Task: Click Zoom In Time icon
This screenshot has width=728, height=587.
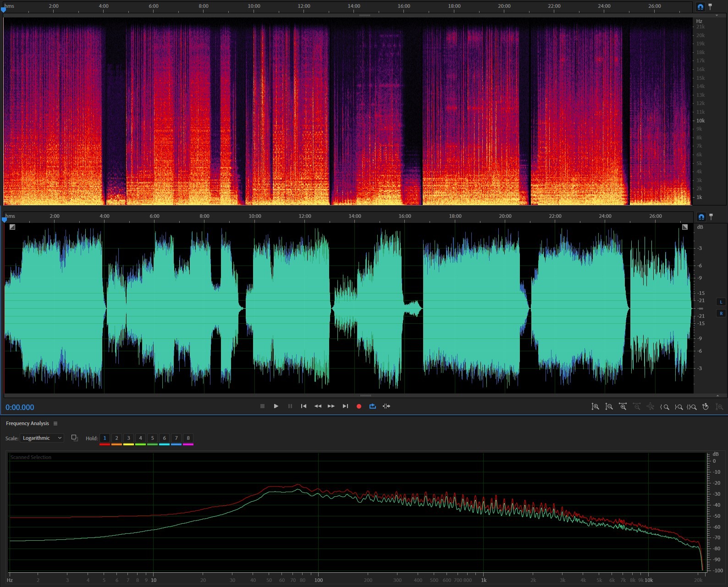Action: (623, 407)
